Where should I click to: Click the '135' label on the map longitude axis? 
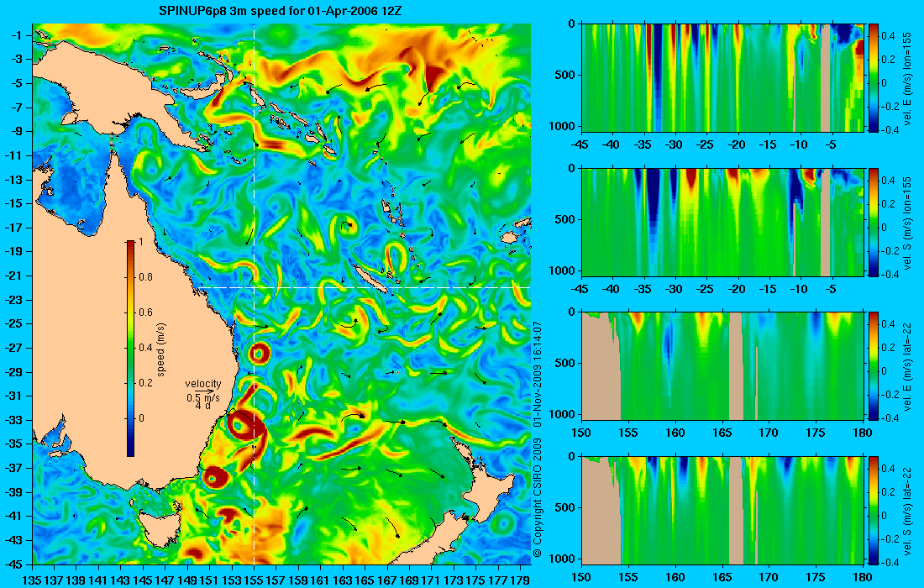click(32, 581)
